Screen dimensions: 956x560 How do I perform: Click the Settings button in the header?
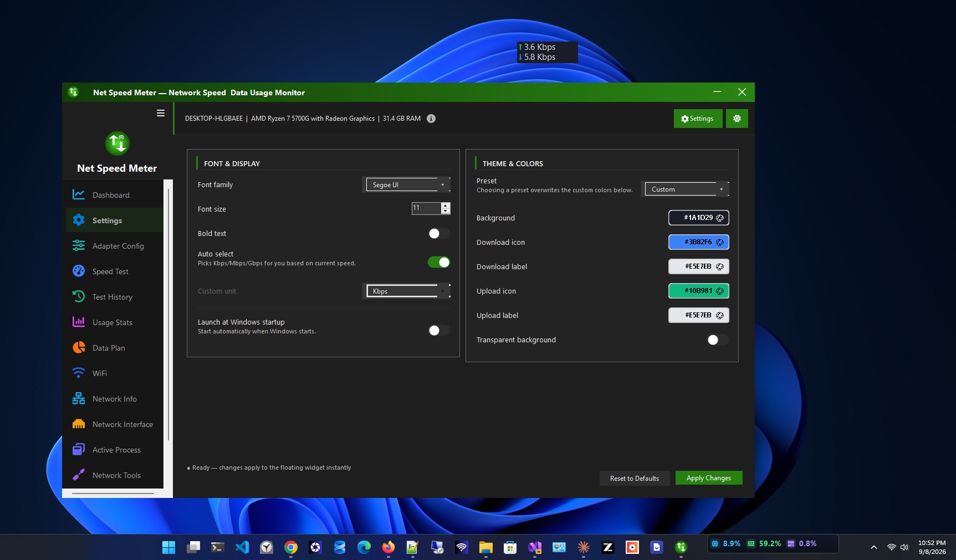click(698, 119)
